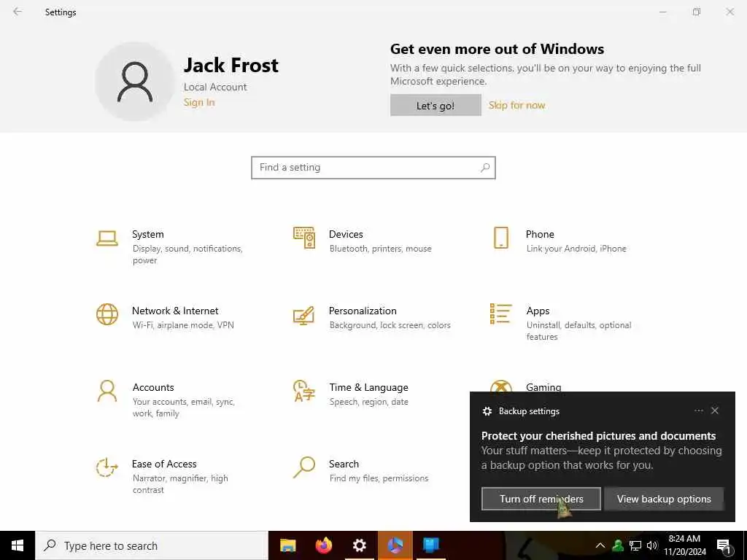Click the Type here to search box
Viewport: 747px width, 560px height.
(152, 545)
